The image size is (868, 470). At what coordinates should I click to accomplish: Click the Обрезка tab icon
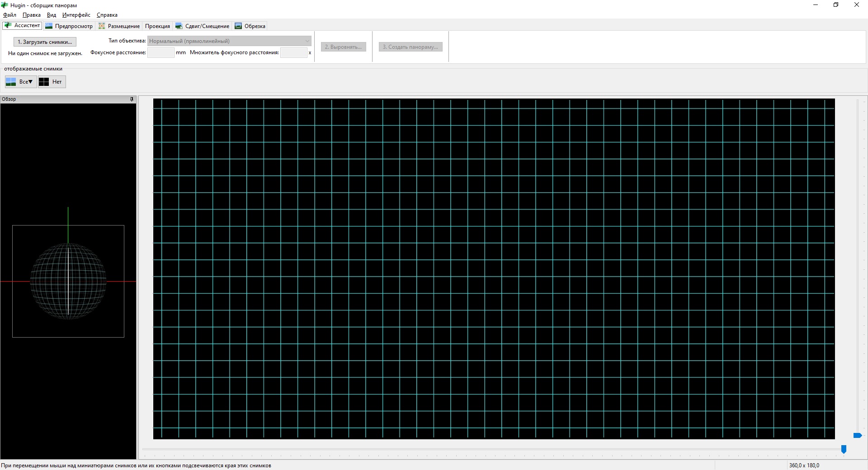[238, 26]
